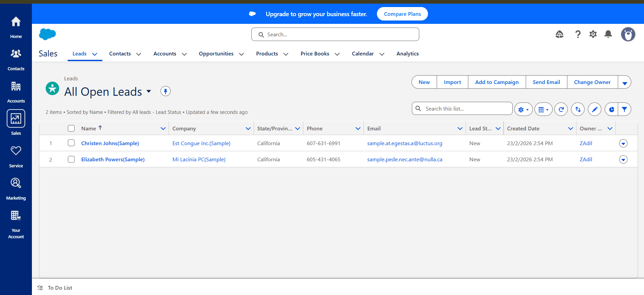644x295 pixels.
Task: Expand the Contacts tab chevron menu
Action: coord(139,54)
